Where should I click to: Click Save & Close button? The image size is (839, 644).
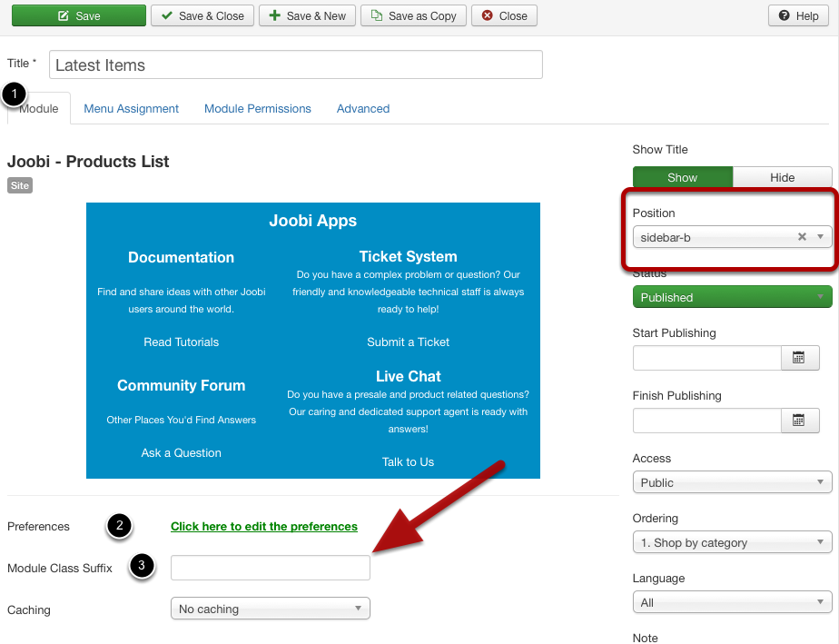[x=202, y=15]
